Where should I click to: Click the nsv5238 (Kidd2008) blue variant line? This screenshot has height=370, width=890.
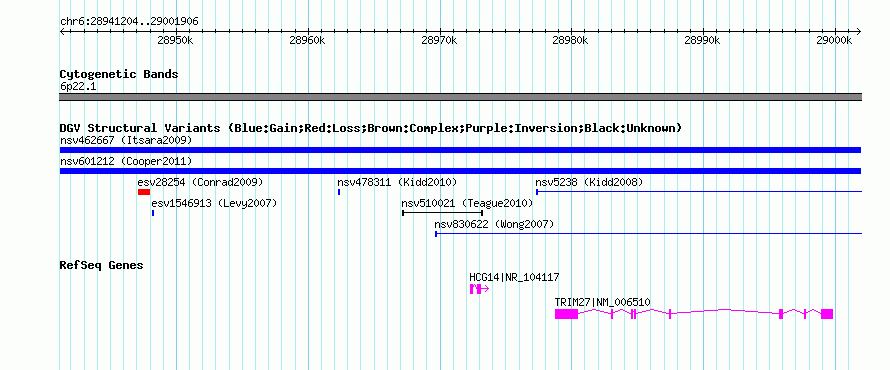tap(699, 192)
